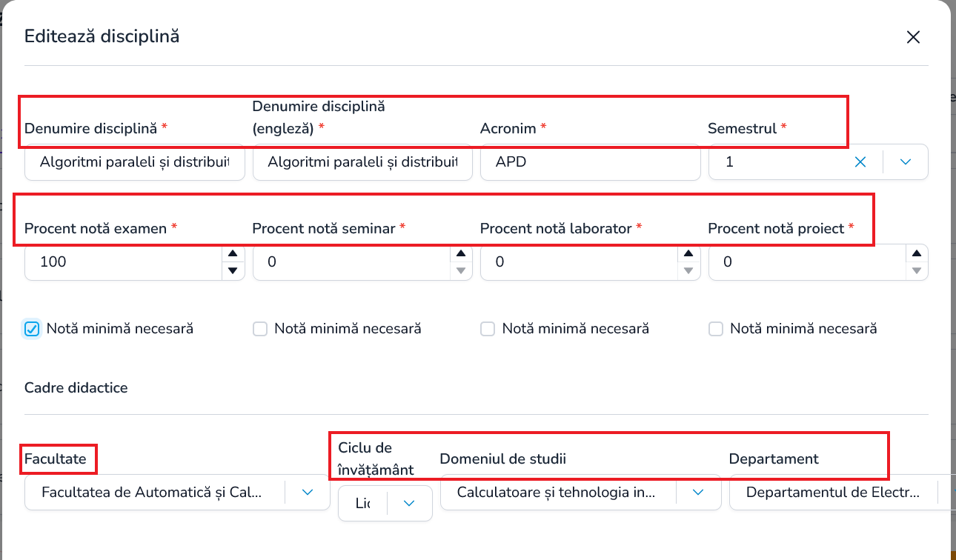This screenshot has height=560, width=956.
Task: Click the Denumire disciplină (engleză) input field
Action: (x=362, y=161)
